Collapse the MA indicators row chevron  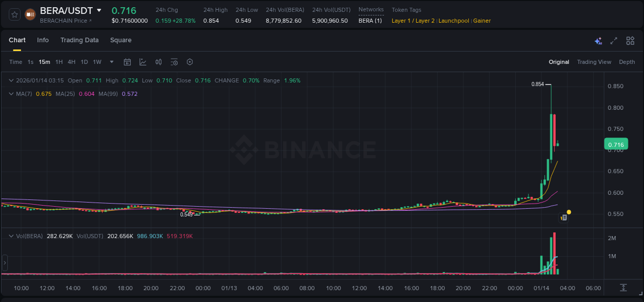[10, 94]
